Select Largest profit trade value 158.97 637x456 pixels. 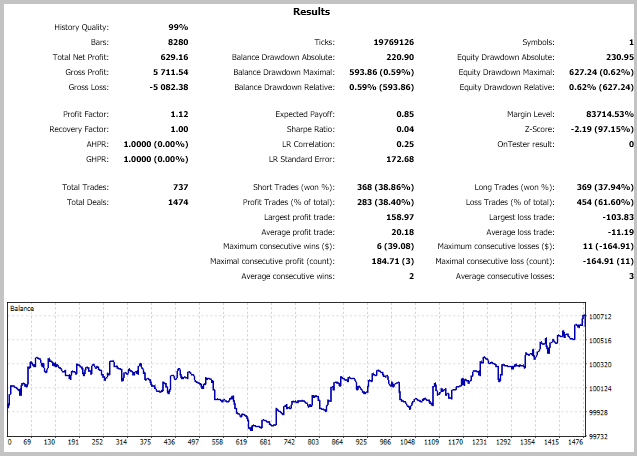click(400, 217)
